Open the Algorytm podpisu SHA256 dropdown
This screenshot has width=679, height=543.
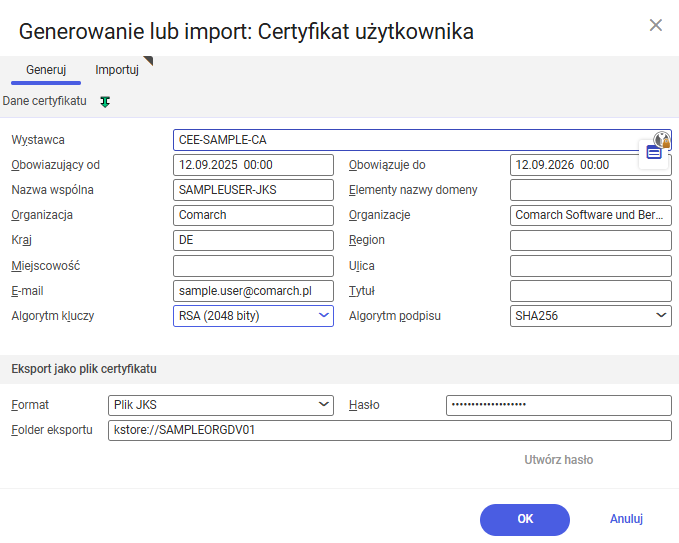(661, 316)
